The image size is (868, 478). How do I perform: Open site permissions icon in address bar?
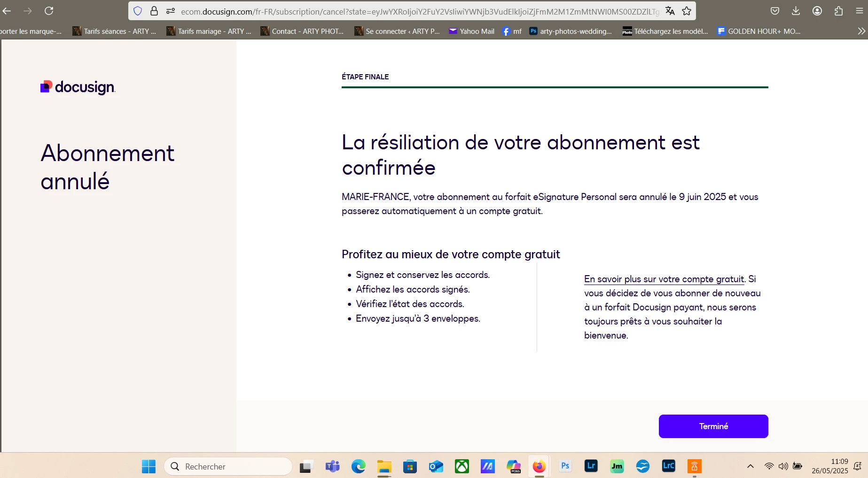171,11
